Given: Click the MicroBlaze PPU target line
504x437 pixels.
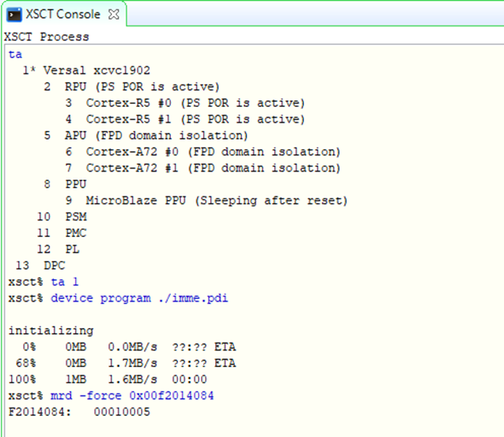Looking at the screenshot, I should tap(217, 200).
